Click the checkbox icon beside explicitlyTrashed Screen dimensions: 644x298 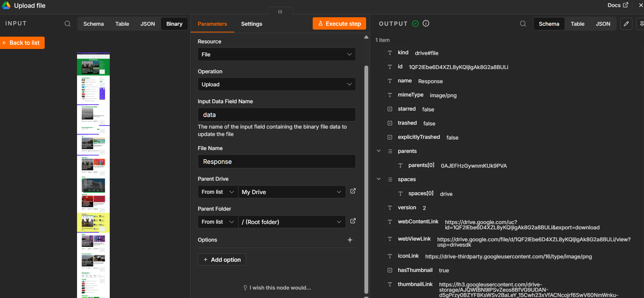[x=390, y=137]
